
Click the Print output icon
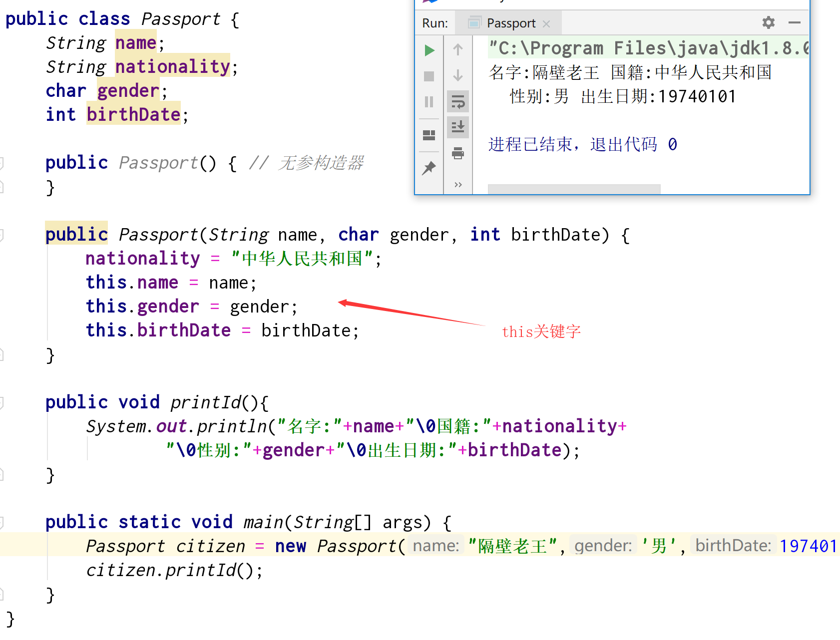coord(458,153)
